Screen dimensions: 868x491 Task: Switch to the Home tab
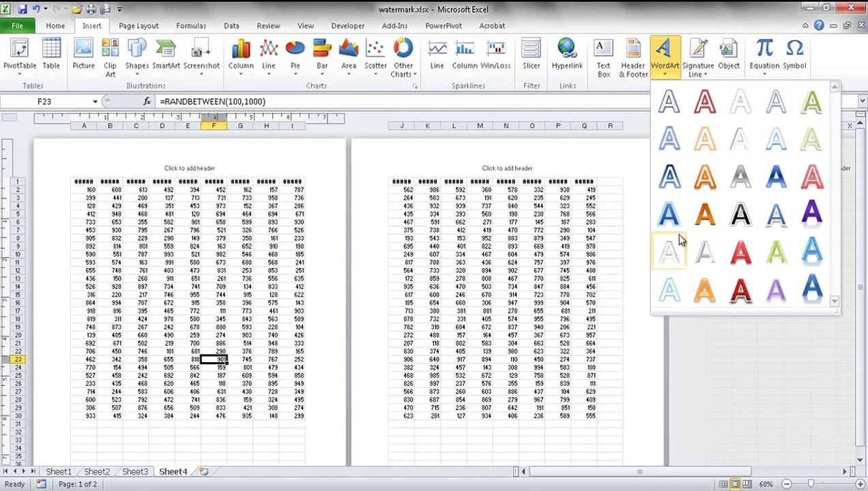coord(55,26)
